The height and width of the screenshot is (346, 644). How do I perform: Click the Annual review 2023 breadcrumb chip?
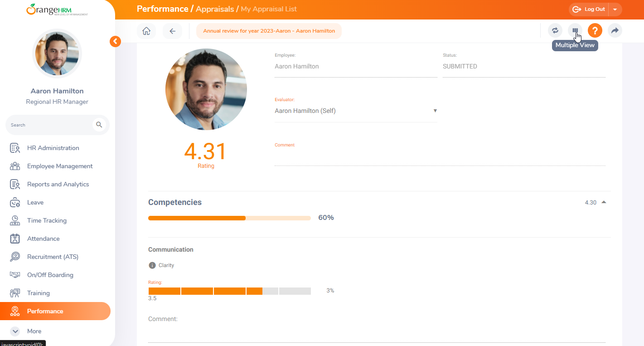point(269,31)
